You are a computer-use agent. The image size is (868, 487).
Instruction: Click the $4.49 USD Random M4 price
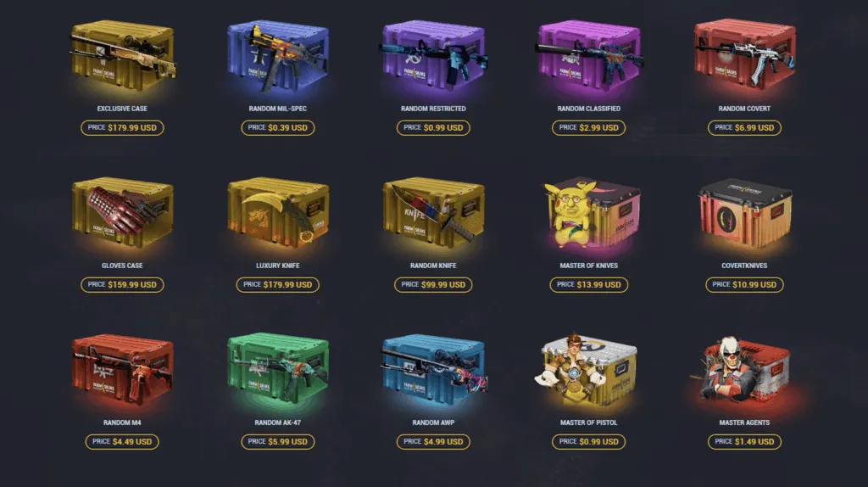122,441
